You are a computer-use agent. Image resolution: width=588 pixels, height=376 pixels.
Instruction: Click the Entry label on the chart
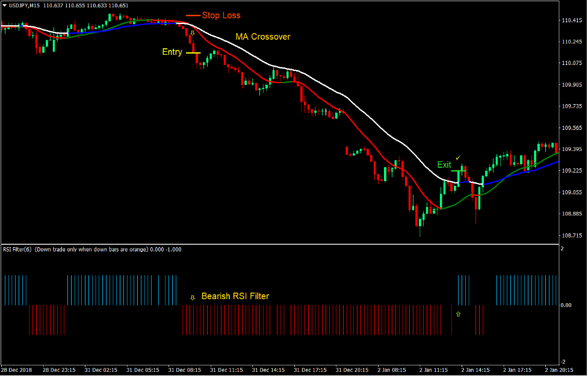click(x=172, y=52)
